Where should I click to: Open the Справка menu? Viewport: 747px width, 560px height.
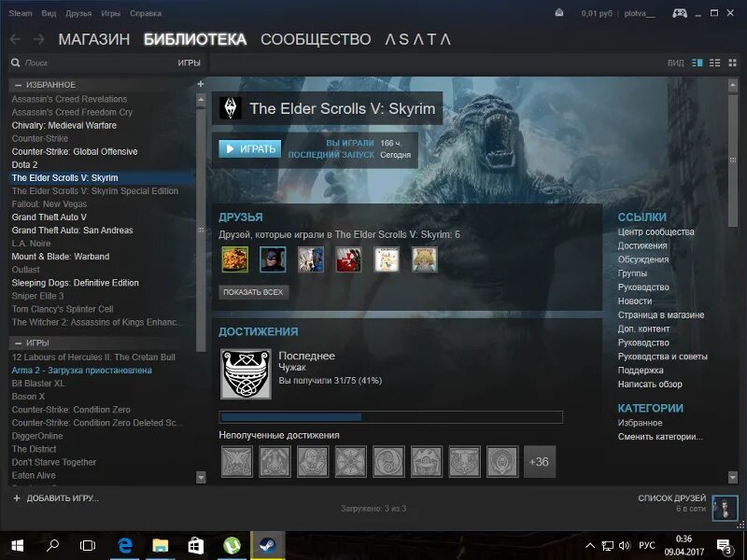[146, 13]
